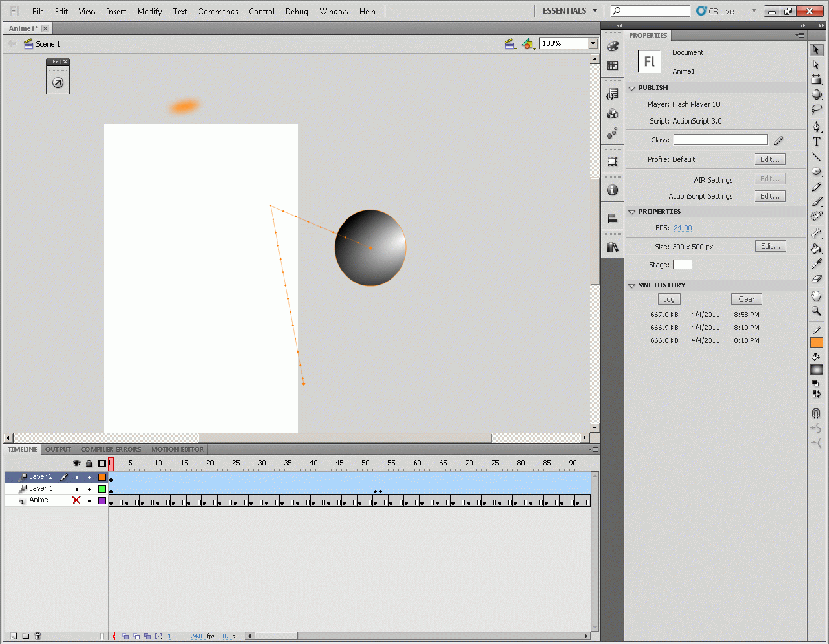Open the Stage color swatch
The height and width of the screenshot is (644, 829).
click(683, 264)
